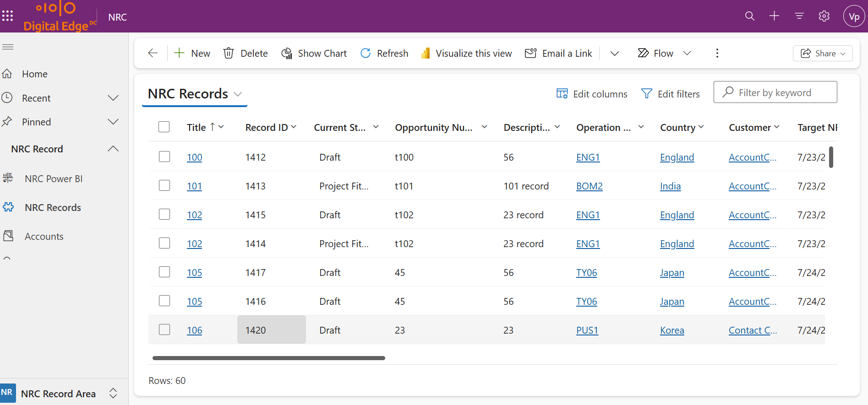Click the Email a Link envelope icon

530,53
